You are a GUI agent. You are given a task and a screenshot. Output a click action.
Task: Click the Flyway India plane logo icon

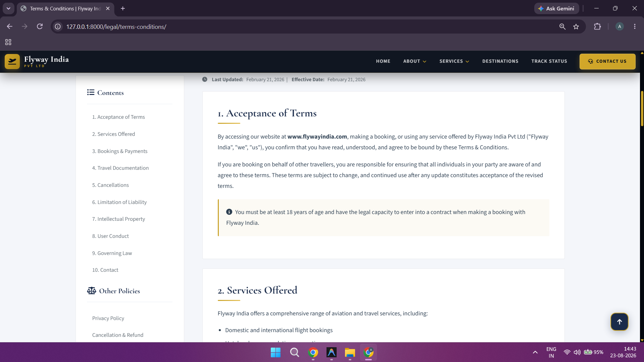pos(12,61)
